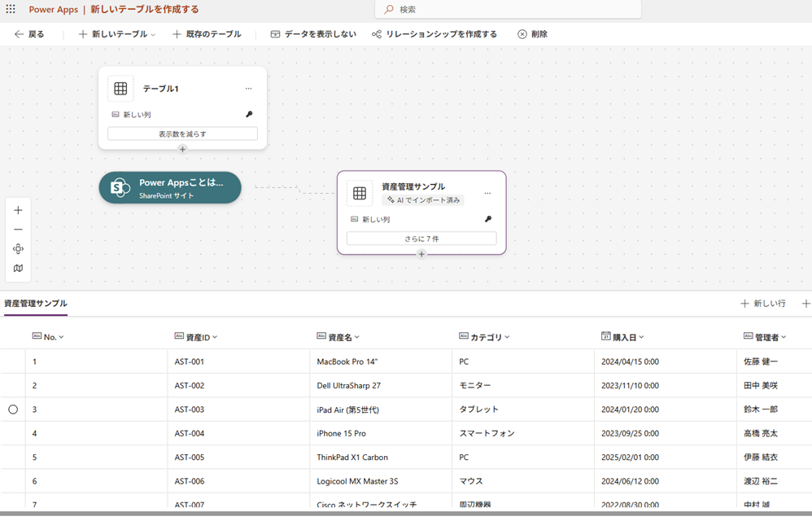This screenshot has width=812, height=517.
Task: Select the radio button for row 3
Action: pos(13,410)
